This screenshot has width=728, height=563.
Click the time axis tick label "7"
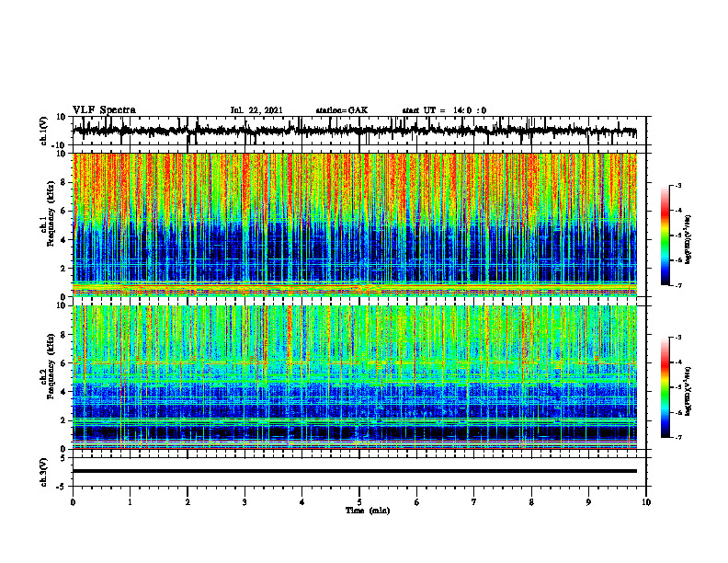tap(474, 502)
